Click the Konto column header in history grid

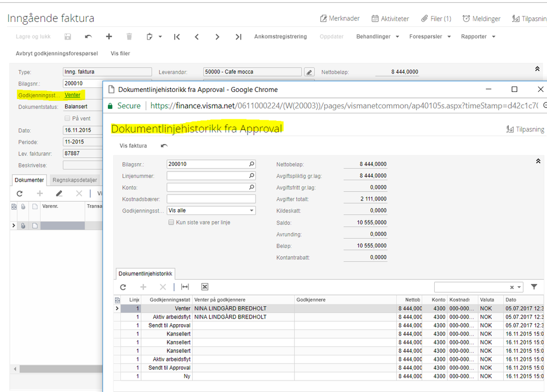[x=435, y=299]
